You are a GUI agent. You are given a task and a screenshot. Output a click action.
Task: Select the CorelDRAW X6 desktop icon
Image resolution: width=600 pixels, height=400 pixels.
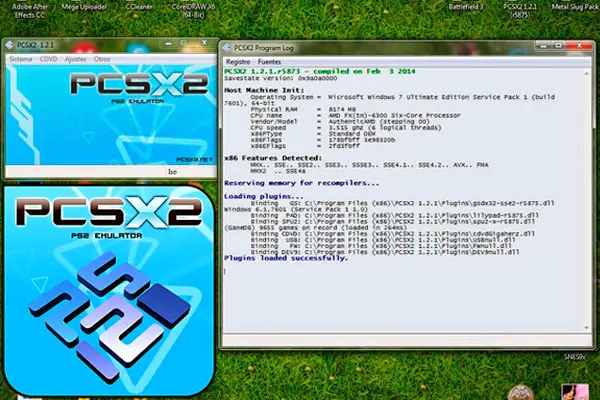coord(193,11)
